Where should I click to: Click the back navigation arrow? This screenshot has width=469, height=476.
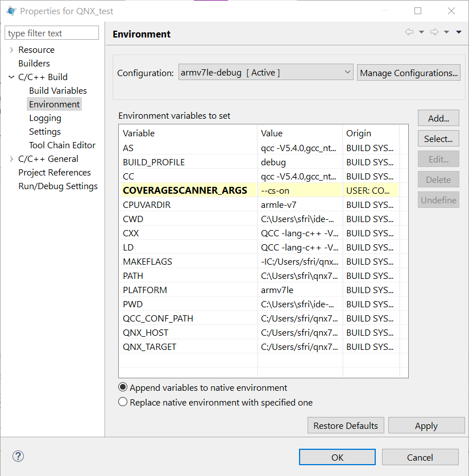(x=409, y=32)
